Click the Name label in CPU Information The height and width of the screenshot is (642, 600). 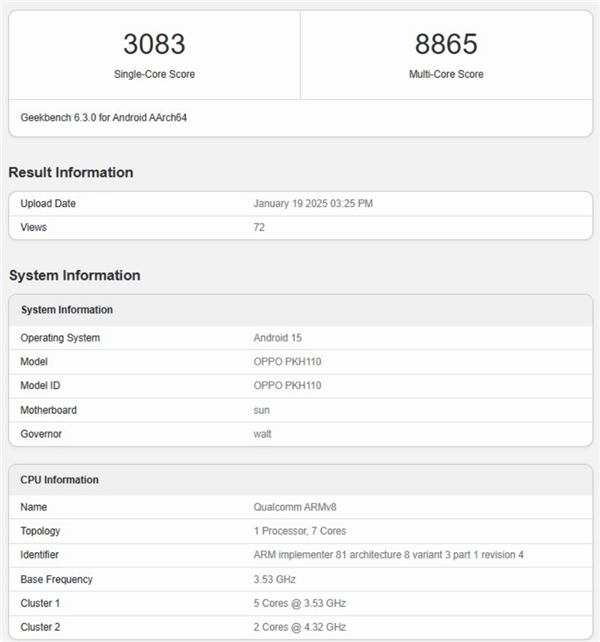coord(34,507)
